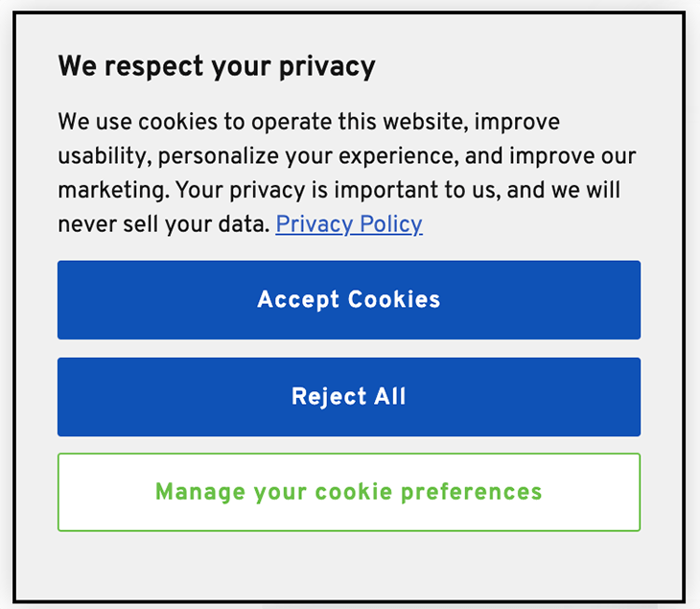
Task: Click the cookie description paragraph text
Action: [x=347, y=173]
